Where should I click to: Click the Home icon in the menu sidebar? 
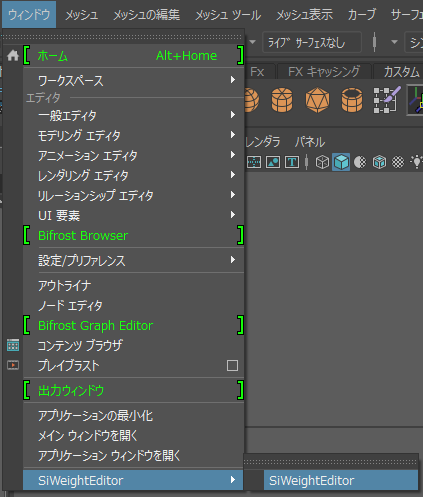13,56
